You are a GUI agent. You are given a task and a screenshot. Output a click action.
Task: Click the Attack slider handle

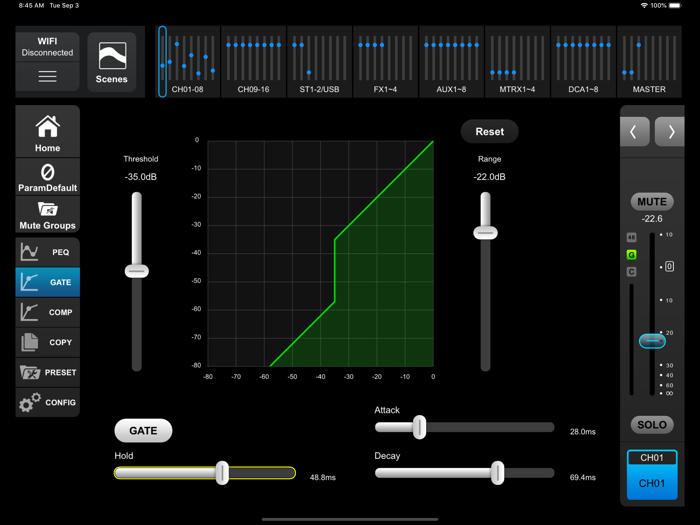(x=419, y=427)
